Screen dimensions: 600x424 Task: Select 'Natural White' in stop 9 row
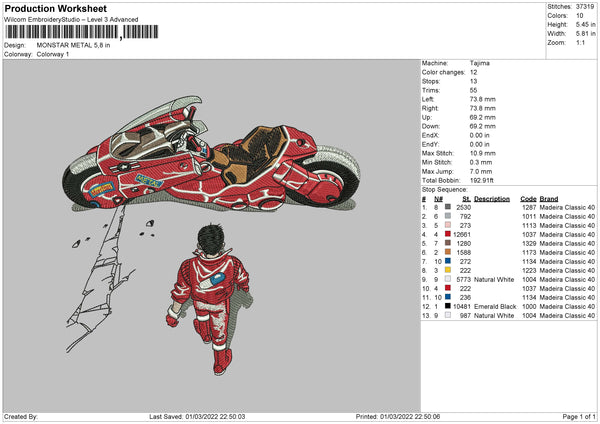(494, 280)
